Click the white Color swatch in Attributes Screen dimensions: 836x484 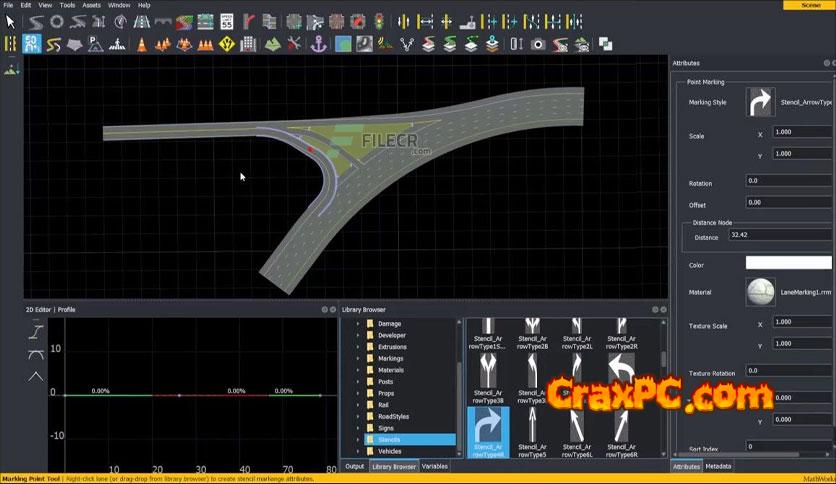(788, 263)
